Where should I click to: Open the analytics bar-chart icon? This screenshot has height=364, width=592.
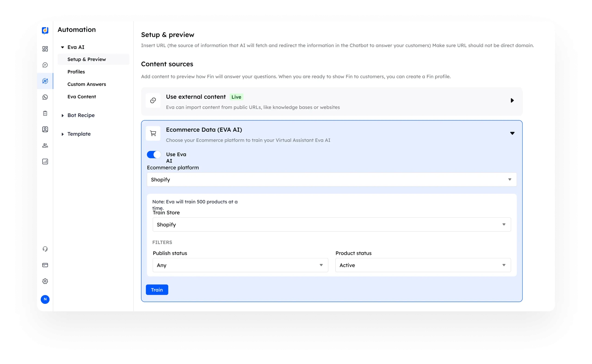coord(45,161)
